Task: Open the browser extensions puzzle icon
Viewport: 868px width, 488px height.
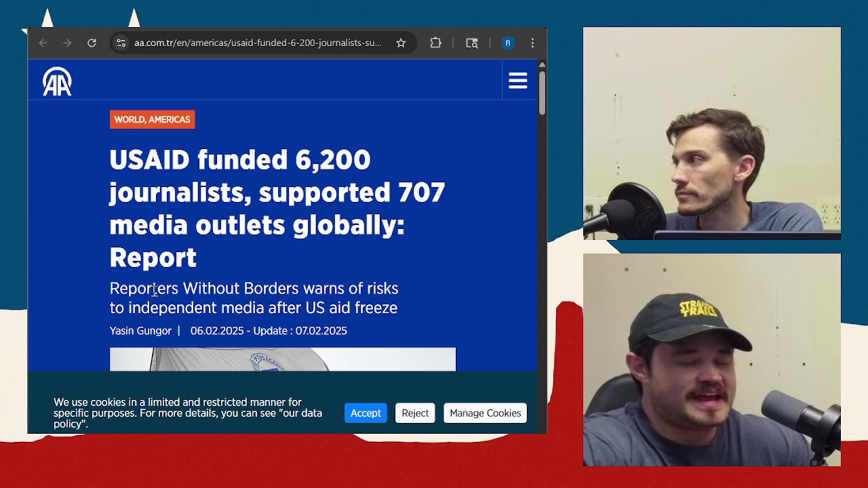Action: 436,43
